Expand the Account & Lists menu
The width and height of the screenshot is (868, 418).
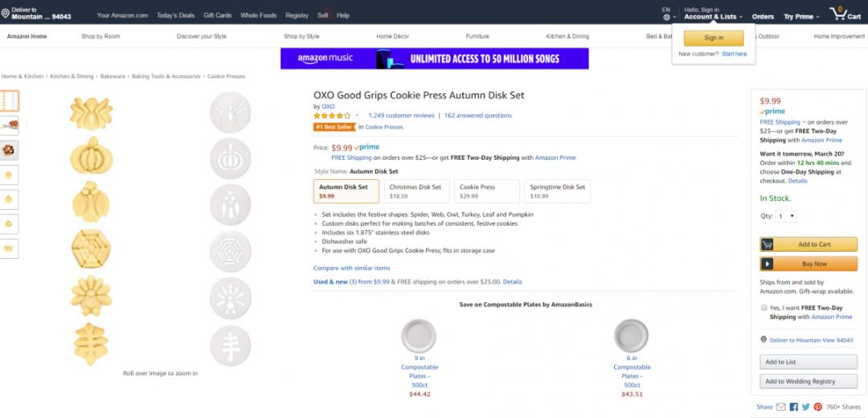tap(713, 17)
